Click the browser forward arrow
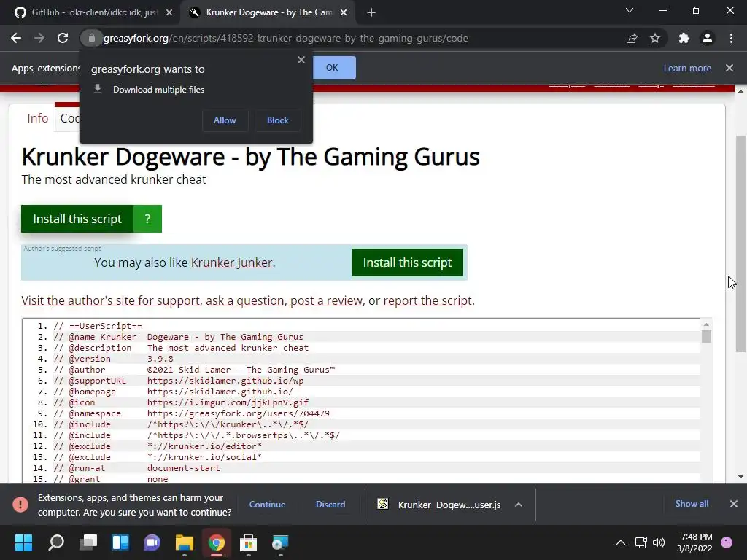This screenshot has height=560, width=747. click(39, 38)
